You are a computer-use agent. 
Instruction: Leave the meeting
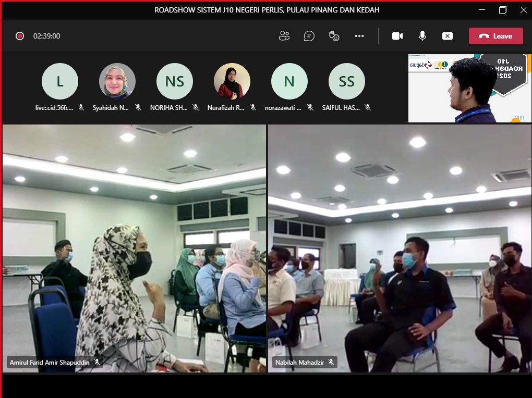[x=495, y=35]
